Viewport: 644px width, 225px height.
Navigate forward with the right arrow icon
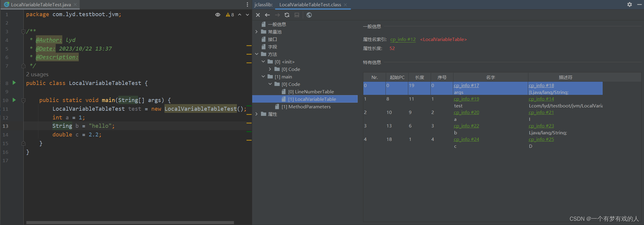277,15
